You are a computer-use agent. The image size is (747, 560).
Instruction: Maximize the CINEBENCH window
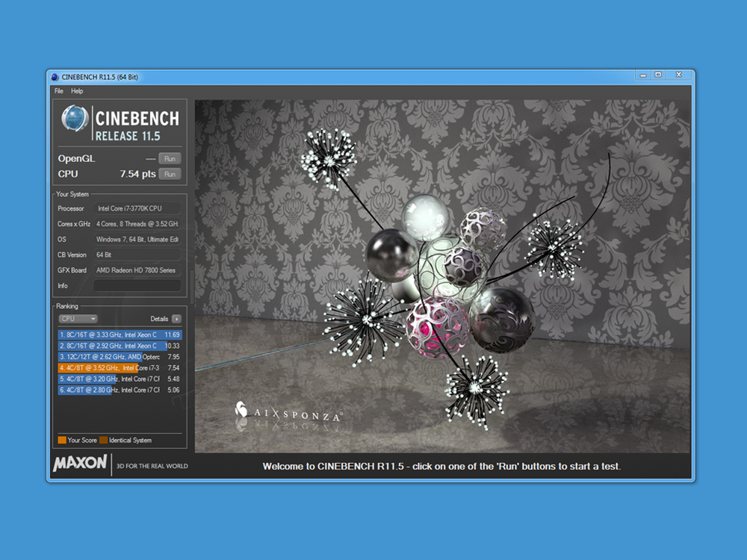(x=658, y=75)
